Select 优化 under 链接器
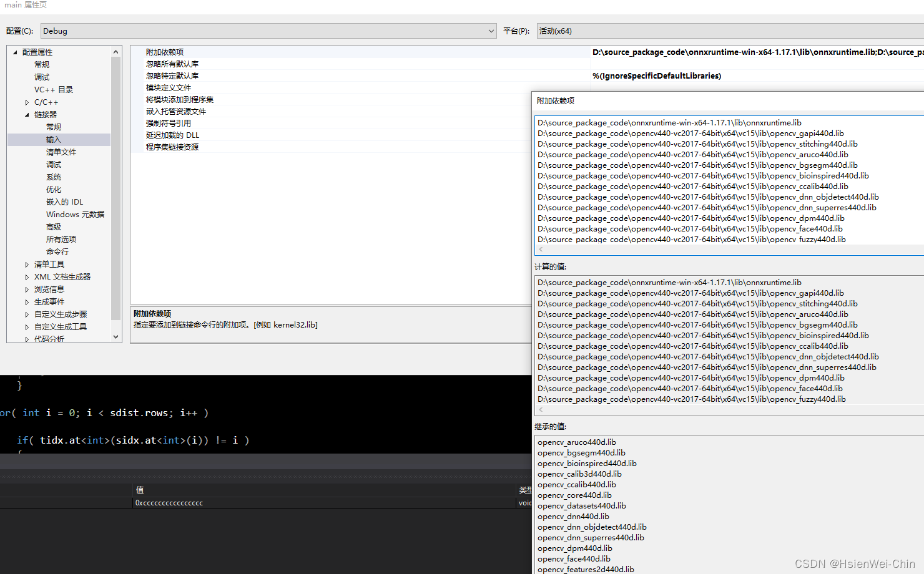 point(54,190)
